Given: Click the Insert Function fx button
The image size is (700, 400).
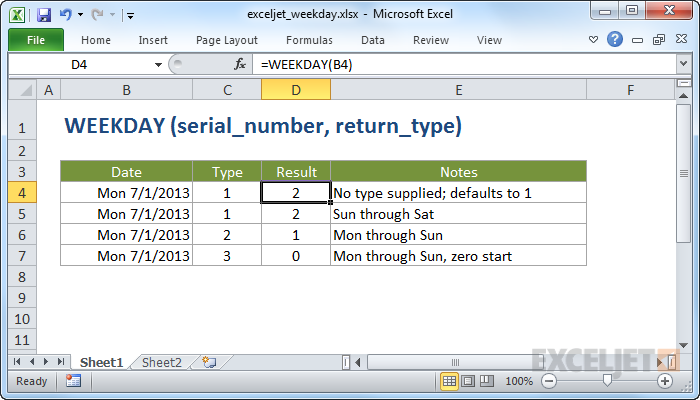Looking at the screenshot, I should pos(240,65).
